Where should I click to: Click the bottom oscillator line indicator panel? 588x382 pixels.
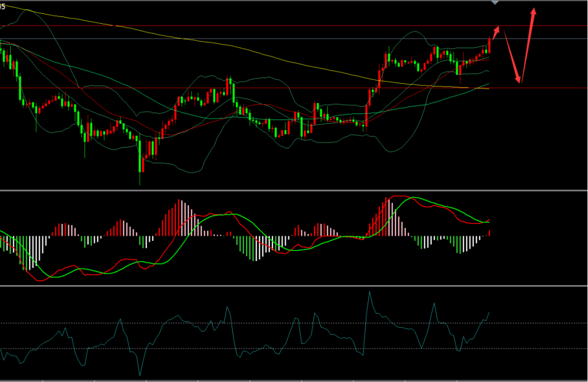(x=294, y=333)
